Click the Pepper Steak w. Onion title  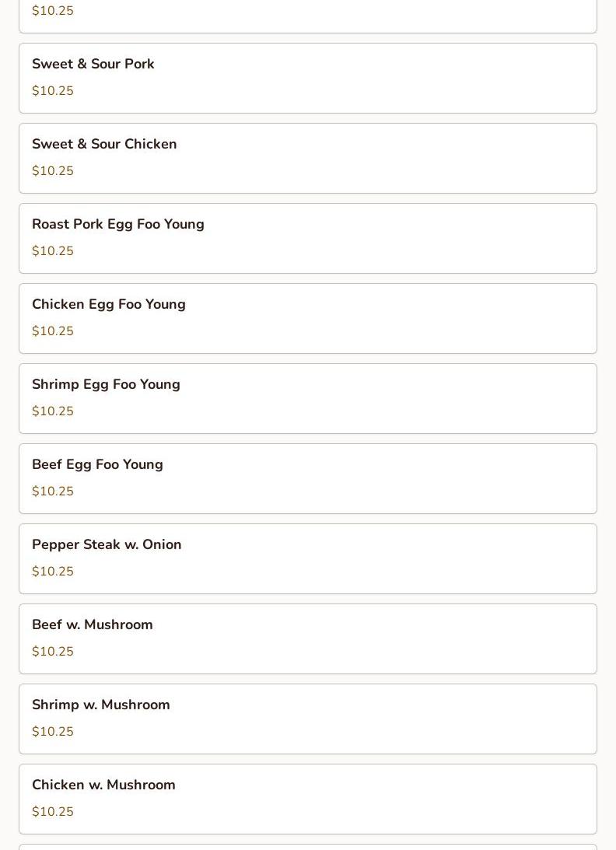(x=107, y=545)
